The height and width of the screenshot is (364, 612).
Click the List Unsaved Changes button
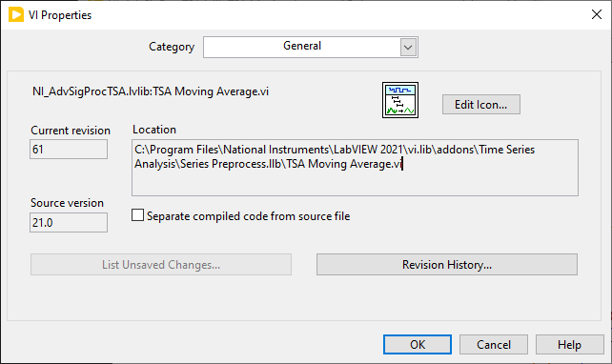point(161,265)
